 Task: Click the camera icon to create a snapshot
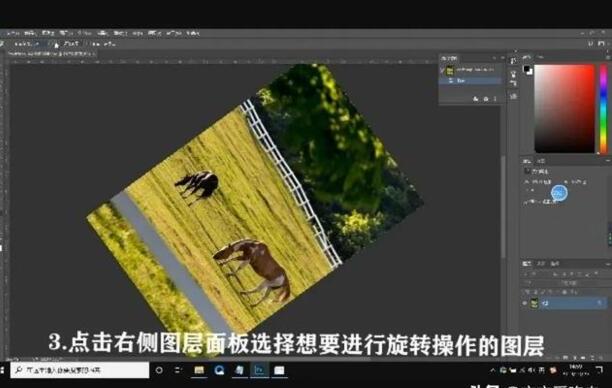(x=486, y=99)
